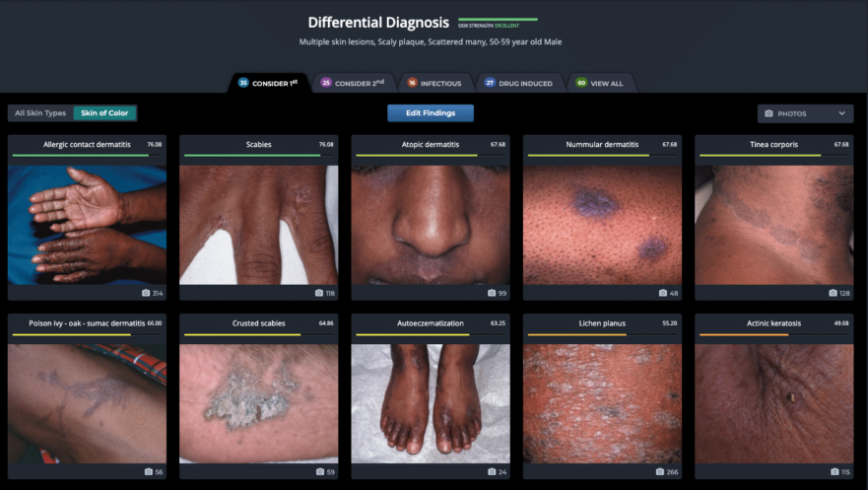The image size is (868, 490).
Task: Click camera icon on Nummular dermatitis card
Action: pos(662,293)
